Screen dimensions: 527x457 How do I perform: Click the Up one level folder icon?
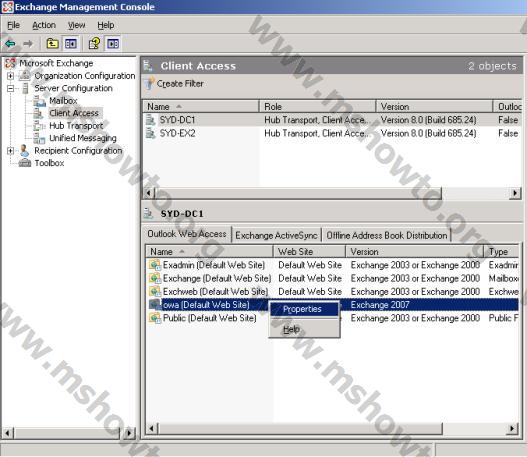(52, 43)
